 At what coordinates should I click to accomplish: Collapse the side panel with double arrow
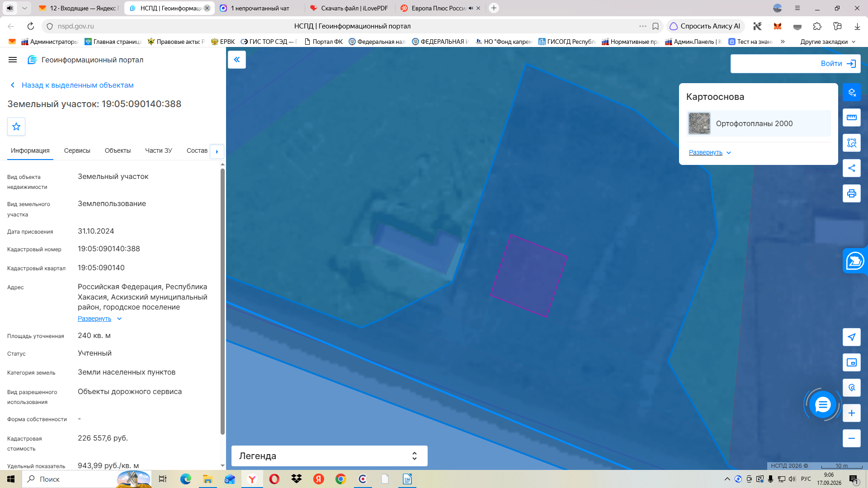tap(237, 60)
